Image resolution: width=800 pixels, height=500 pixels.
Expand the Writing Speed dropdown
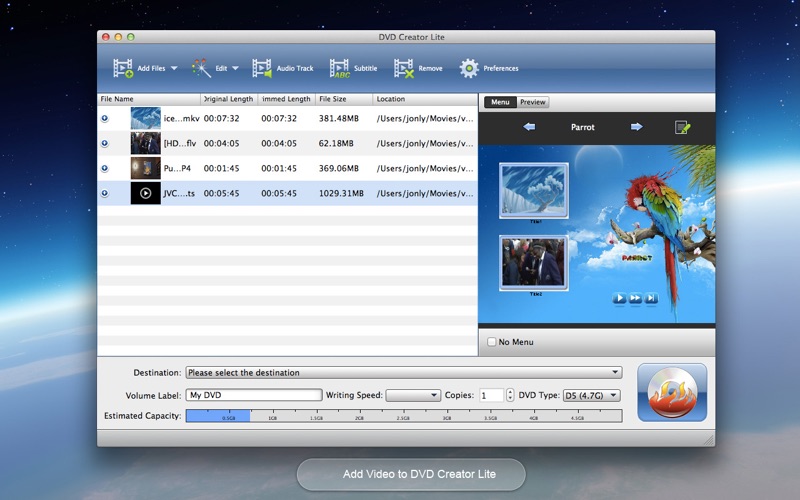[x=412, y=395]
